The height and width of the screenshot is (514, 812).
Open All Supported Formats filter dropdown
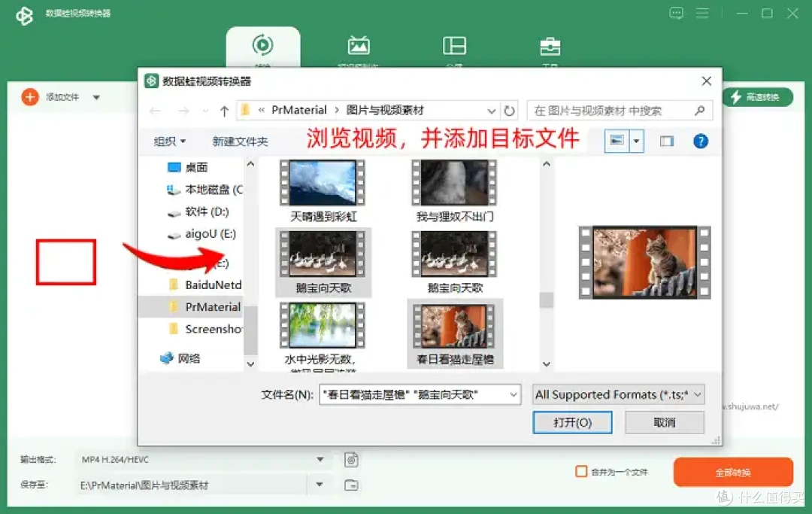[x=618, y=394]
